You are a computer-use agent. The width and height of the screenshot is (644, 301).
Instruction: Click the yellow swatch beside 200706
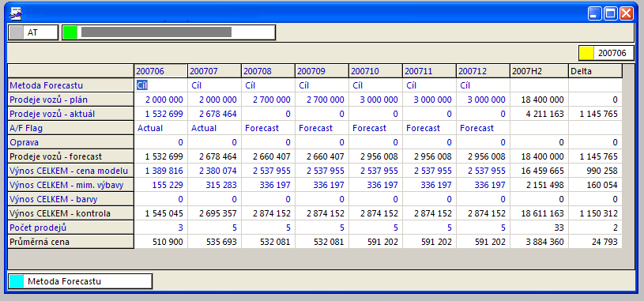586,53
